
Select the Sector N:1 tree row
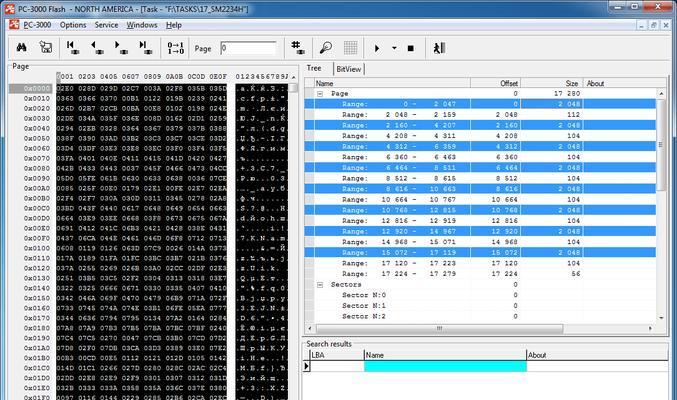(x=363, y=306)
